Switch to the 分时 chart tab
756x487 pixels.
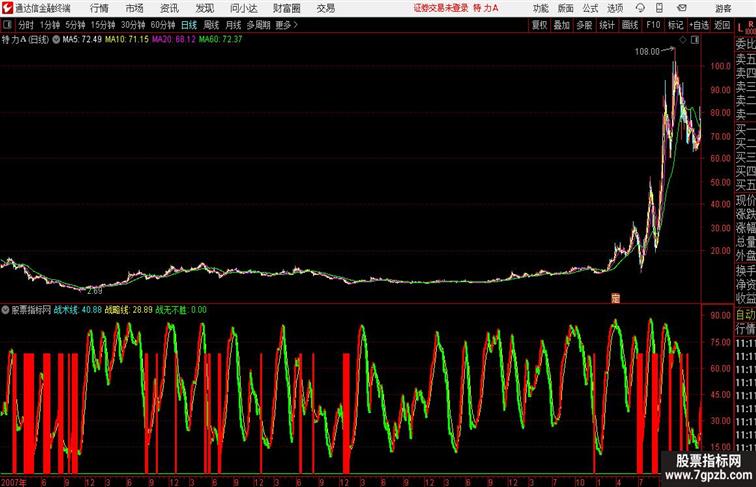pyautogui.click(x=26, y=25)
